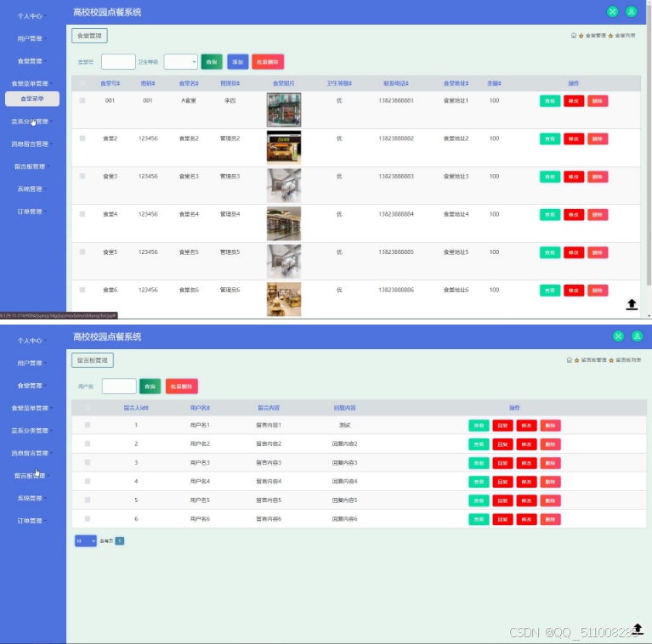Expand 消息留言管理 menu in 食堂管理 page sidebar
The height and width of the screenshot is (644, 652).
pyautogui.click(x=31, y=144)
